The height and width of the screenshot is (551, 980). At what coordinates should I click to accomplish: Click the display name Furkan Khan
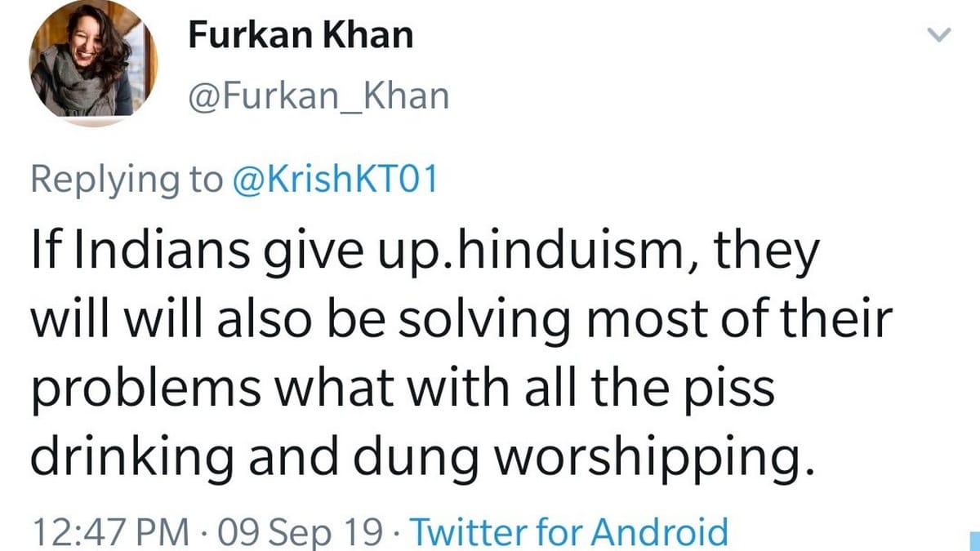(x=301, y=35)
